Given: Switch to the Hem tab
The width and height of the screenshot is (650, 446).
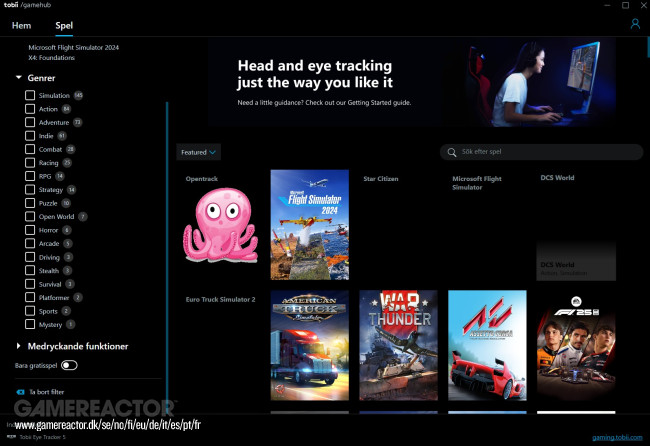Looking at the screenshot, I should tap(22, 26).
